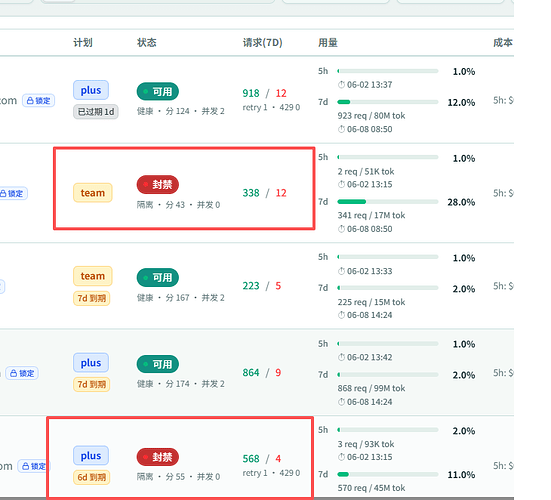This screenshot has width=551, height=500.
Task: Click the 341 req / 17M tok usage text
Action: 371,215
